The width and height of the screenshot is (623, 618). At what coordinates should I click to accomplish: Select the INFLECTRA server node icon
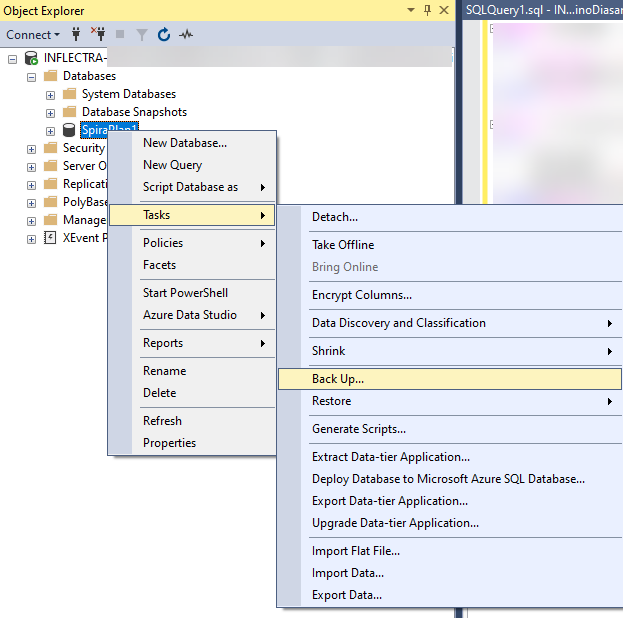click(32, 58)
